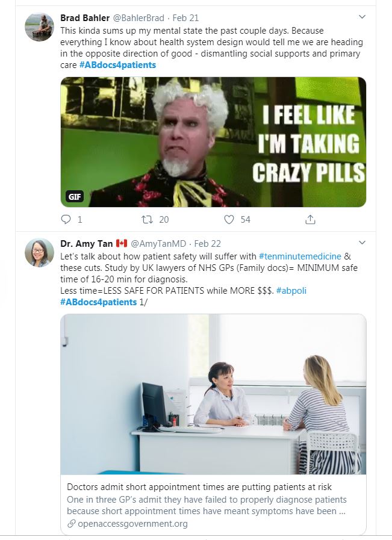Open the doctor appointment article image
This screenshot has height=540, width=392.
(x=213, y=394)
